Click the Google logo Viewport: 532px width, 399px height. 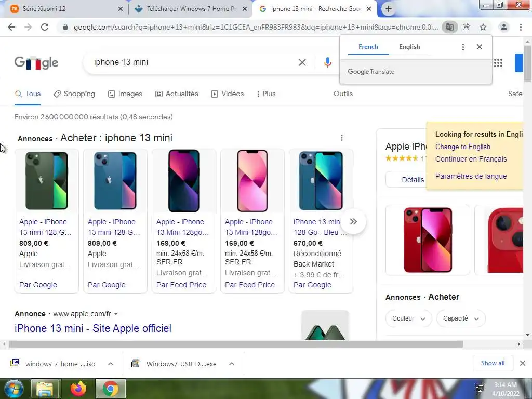[36, 63]
